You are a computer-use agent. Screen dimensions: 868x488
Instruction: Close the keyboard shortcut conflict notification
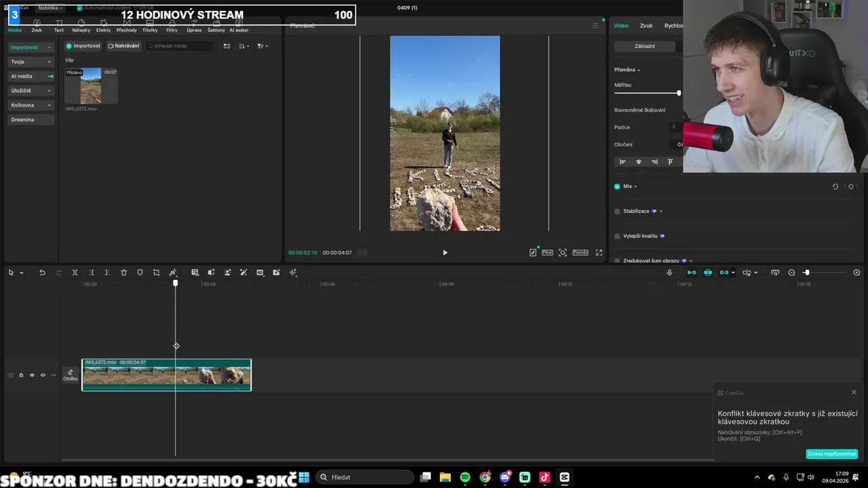[x=854, y=392]
